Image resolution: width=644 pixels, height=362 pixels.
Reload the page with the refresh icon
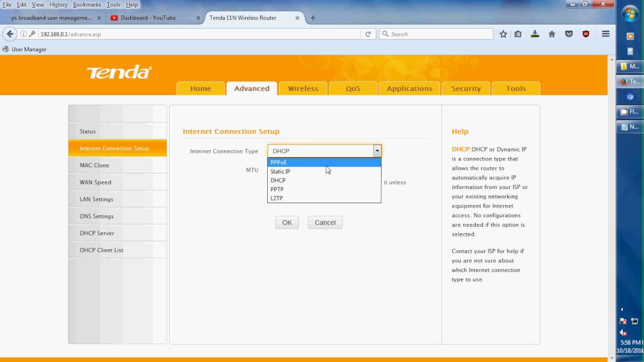pos(368,34)
